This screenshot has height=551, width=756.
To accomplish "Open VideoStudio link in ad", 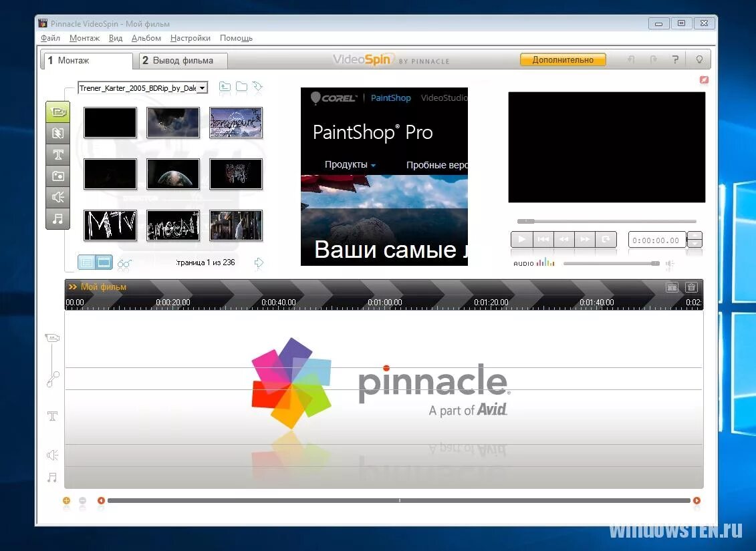I will point(444,98).
